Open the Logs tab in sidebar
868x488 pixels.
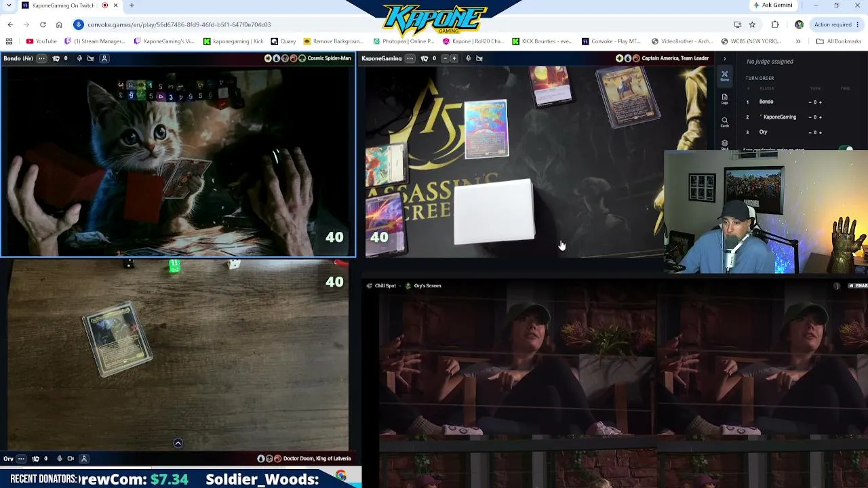724,99
